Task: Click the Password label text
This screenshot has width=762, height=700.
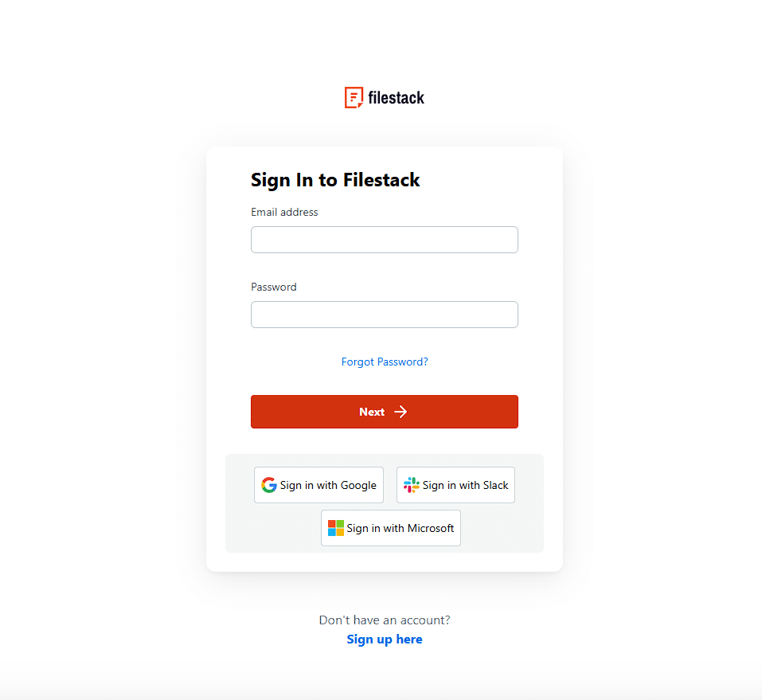Action: (x=274, y=287)
